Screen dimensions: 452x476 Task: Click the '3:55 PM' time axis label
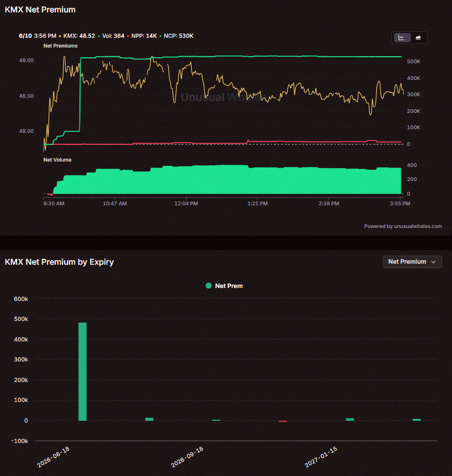point(400,203)
